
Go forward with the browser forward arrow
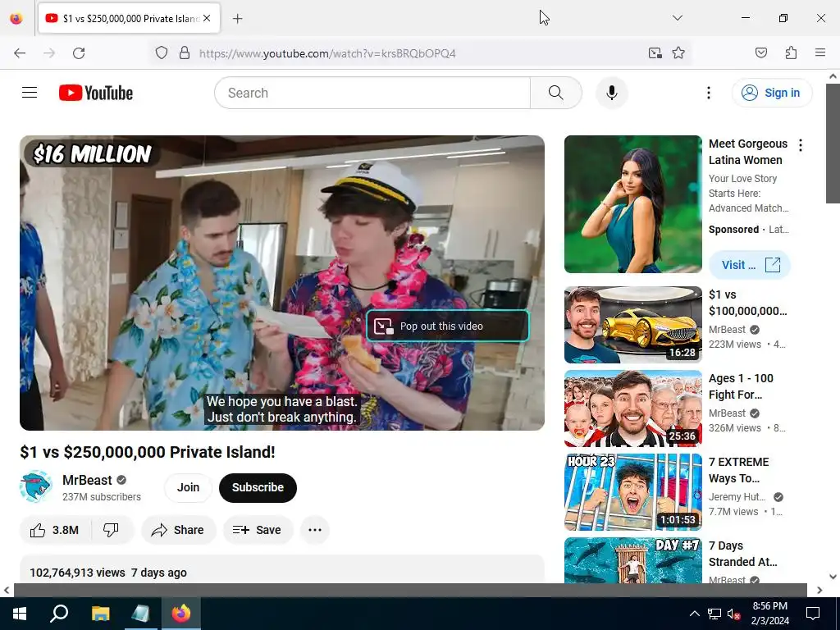click(49, 53)
